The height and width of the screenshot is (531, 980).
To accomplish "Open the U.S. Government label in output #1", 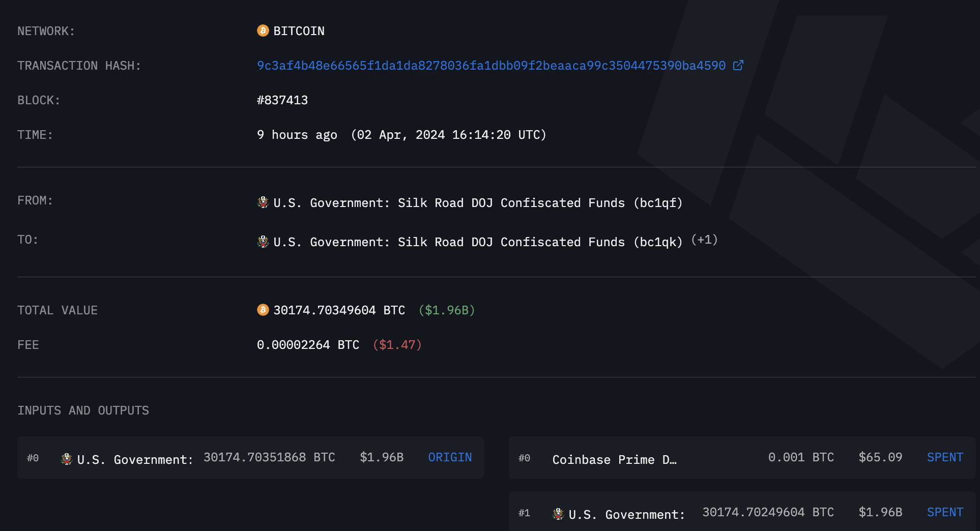I will coord(626,515).
